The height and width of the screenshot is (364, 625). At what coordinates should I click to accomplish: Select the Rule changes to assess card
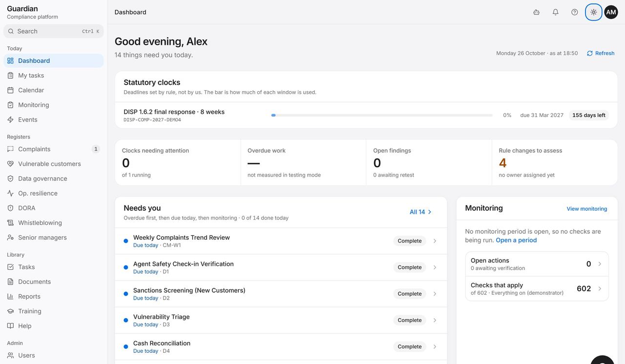point(555,162)
